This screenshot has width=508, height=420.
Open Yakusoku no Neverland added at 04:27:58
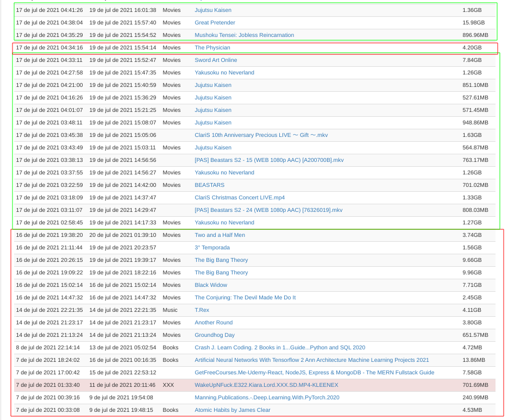click(224, 73)
